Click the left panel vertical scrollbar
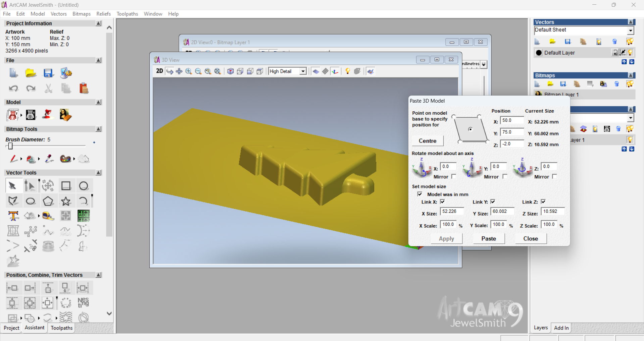644x341 pixels. (109, 134)
